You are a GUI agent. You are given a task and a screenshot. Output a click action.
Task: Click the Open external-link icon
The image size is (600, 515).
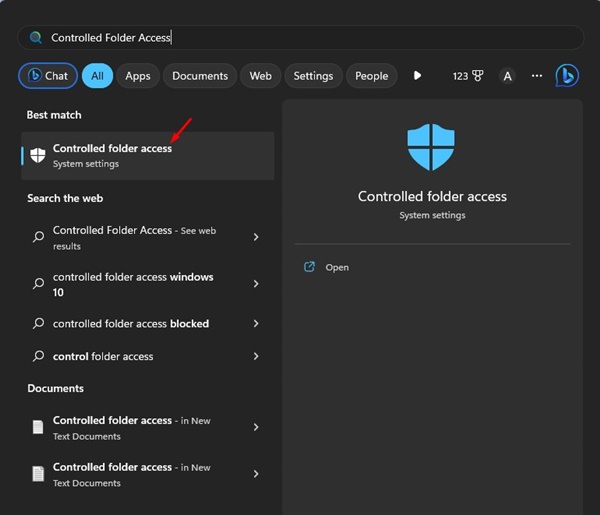tap(309, 267)
